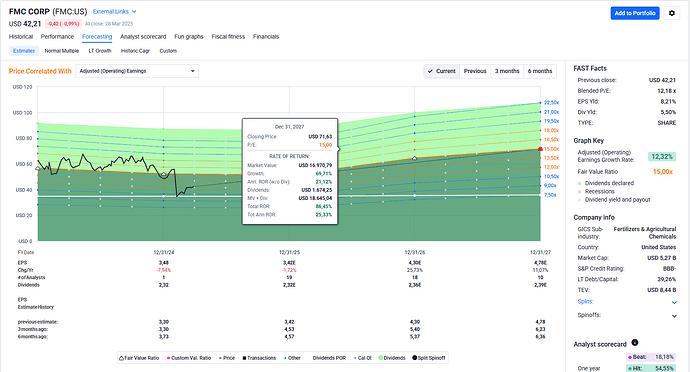Click EPS value 4,78E for 12/31/27
The width and height of the screenshot is (690, 372).
tap(540, 263)
